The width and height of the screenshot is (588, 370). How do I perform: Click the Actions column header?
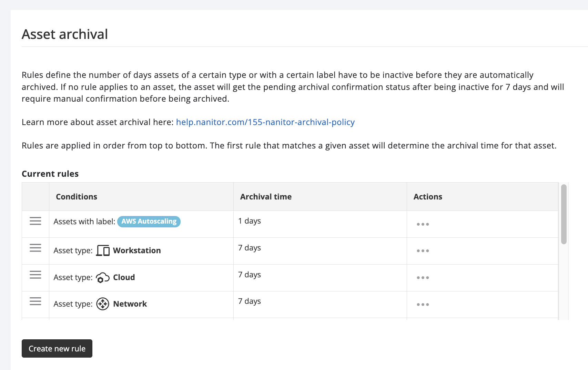[x=428, y=197]
